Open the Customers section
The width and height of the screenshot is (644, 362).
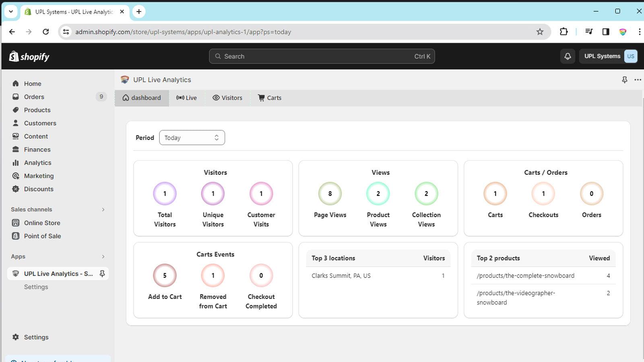[x=39, y=123]
